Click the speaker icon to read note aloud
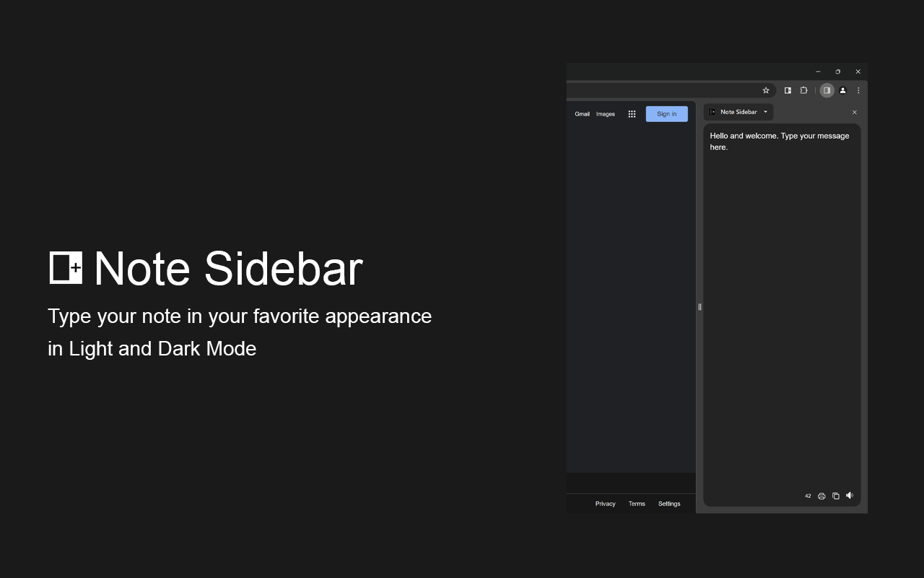924x578 pixels. [x=850, y=496]
